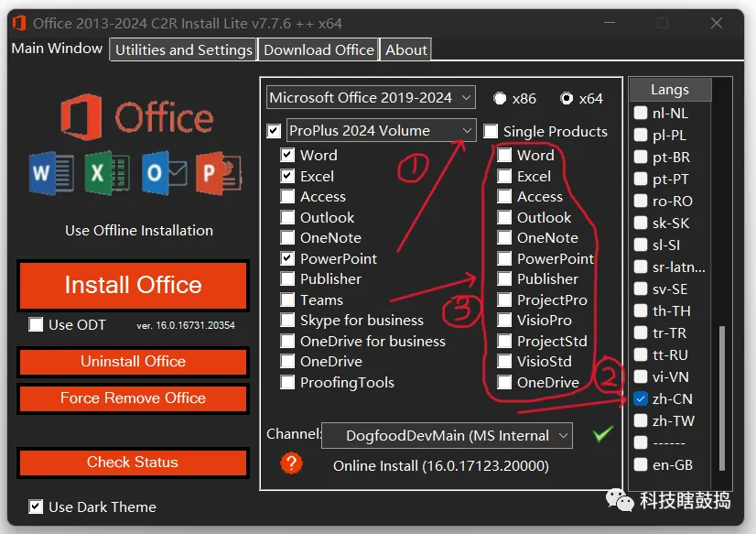Enable the ProofingTools checkbox

point(287,383)
